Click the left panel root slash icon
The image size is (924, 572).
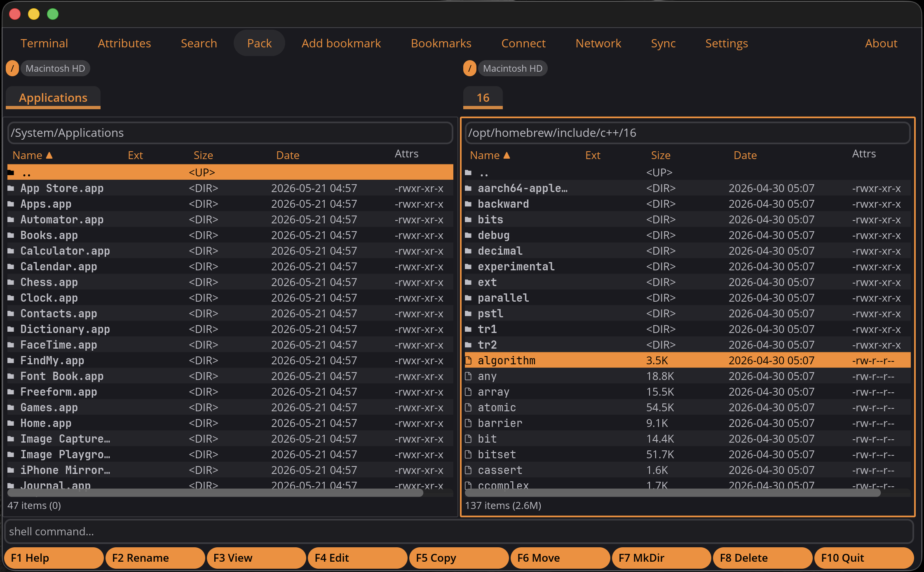[12, 68]
